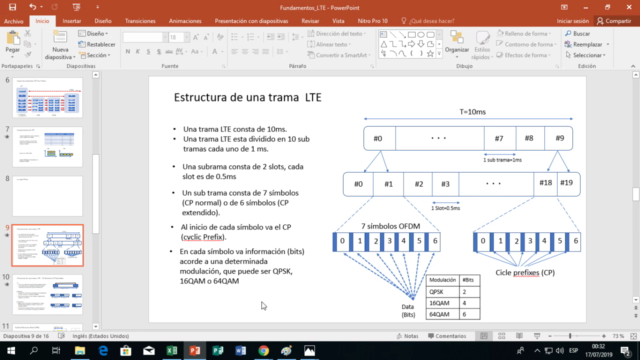Select slide 10 thumbnail
The height and width of the screenshot is (360, 640).
coord(47,294)
